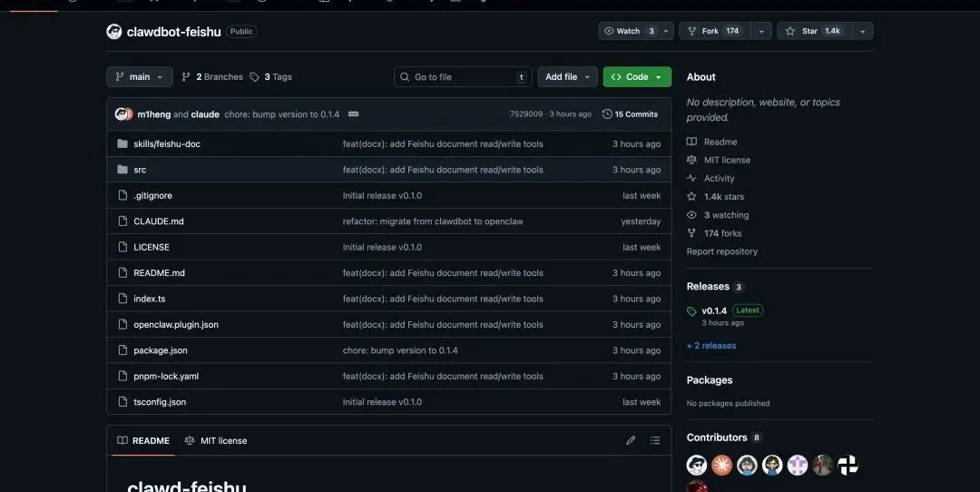Click the black-and-white cross contributor avatar
980x492 pixels.
click(x=848, y=465)
